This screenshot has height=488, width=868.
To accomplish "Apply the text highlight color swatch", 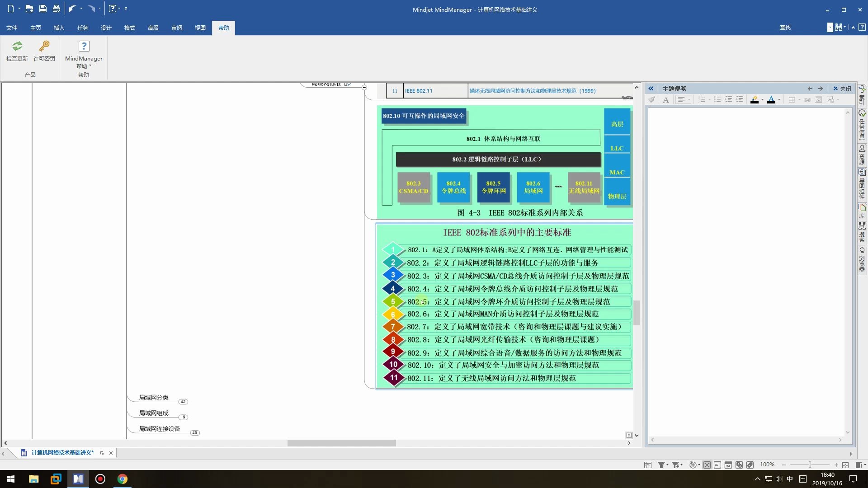I will [x=755, y=100].
